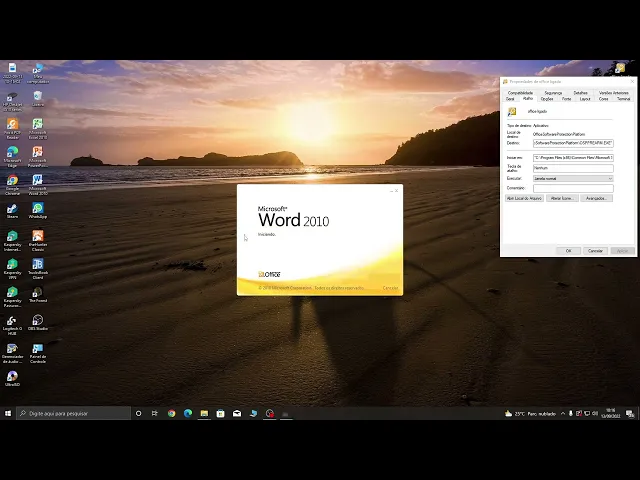
Task: Open Foxit PDF Reader desktop shortcut
Action: tap(12, 129)
